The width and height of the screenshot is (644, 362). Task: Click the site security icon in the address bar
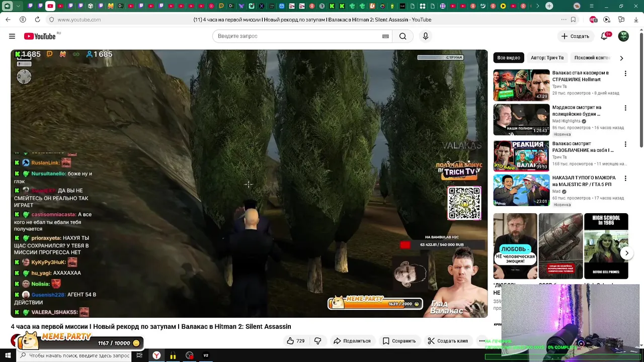[x=51, y=20]
